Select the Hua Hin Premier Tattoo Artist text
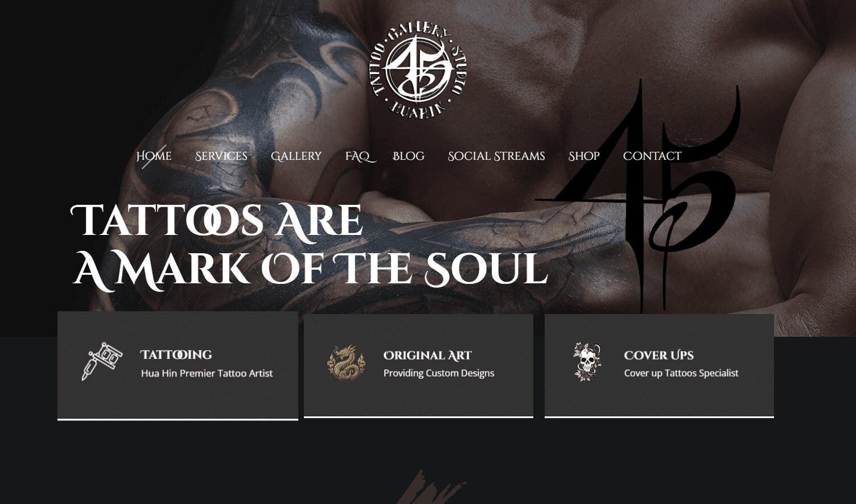Screen dimensions: 856x504 pyautogui.click(x=207, y=374)
